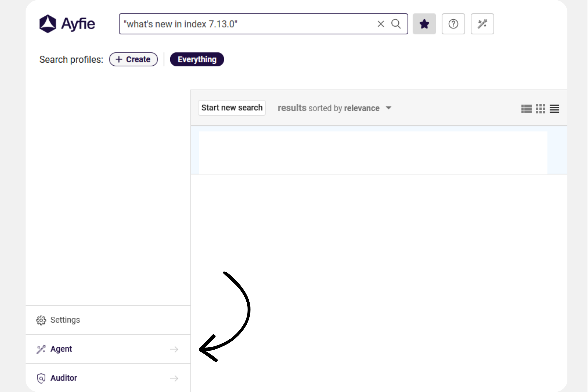Open the Agent menu item

coord(61,349)
